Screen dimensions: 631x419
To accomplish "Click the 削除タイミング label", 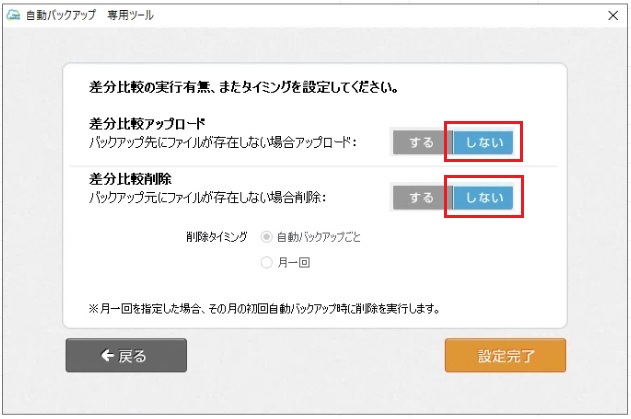I will click(x=217, y=237).
